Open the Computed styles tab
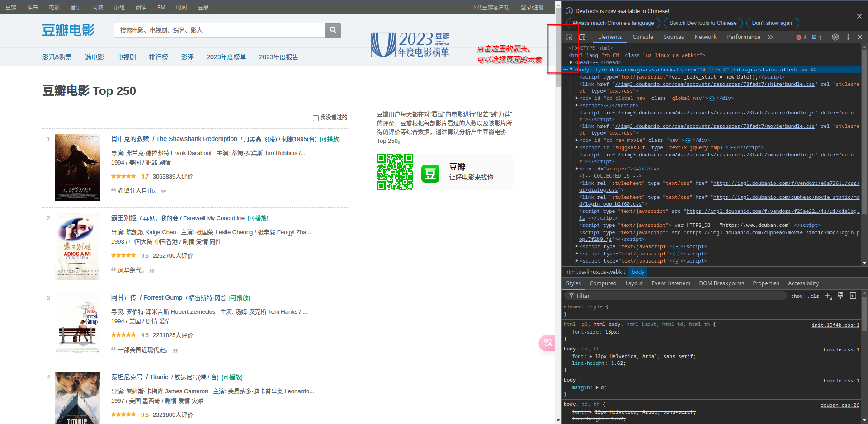 point(603,283)
